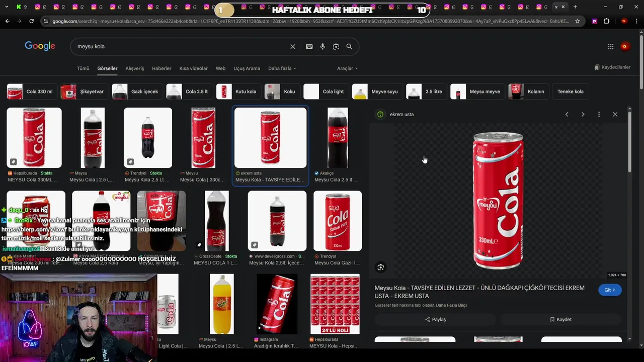Select the Görseller tab

[x=107, y=68]
